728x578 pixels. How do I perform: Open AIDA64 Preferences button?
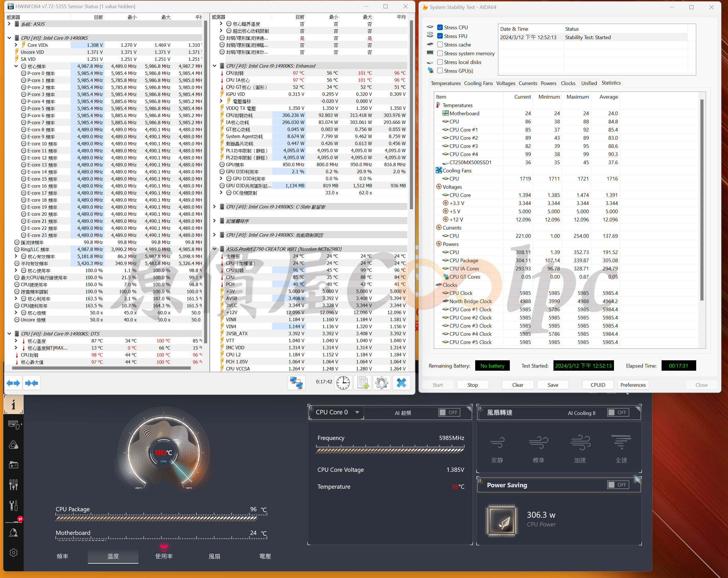633,385
